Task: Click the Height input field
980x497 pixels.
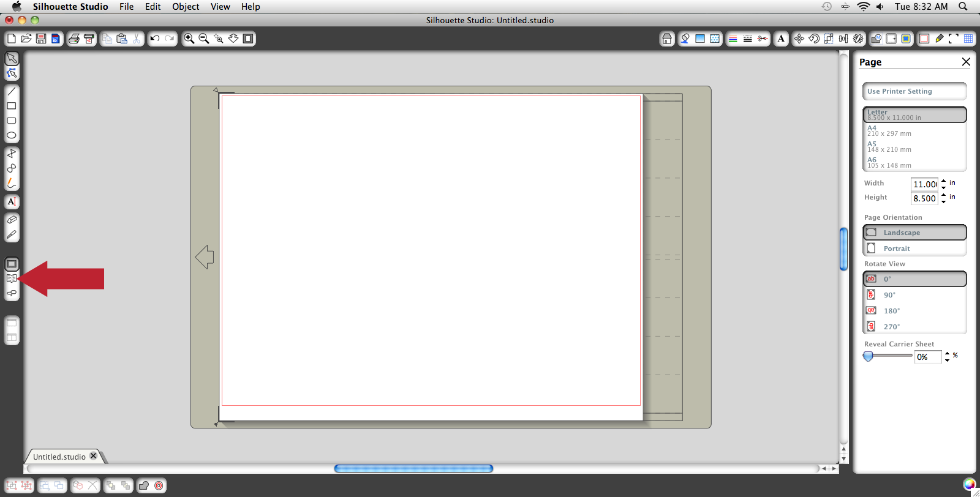Action: pos(925,198)
